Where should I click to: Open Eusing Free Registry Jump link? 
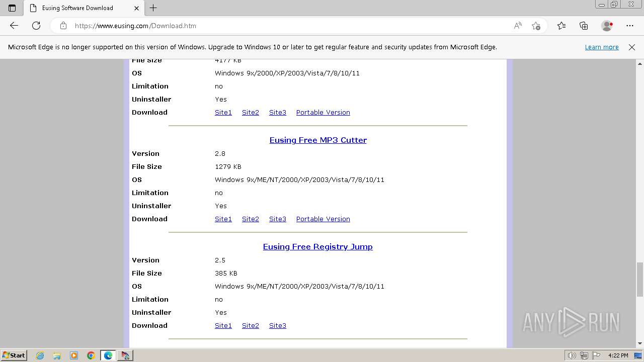point(318,247)
